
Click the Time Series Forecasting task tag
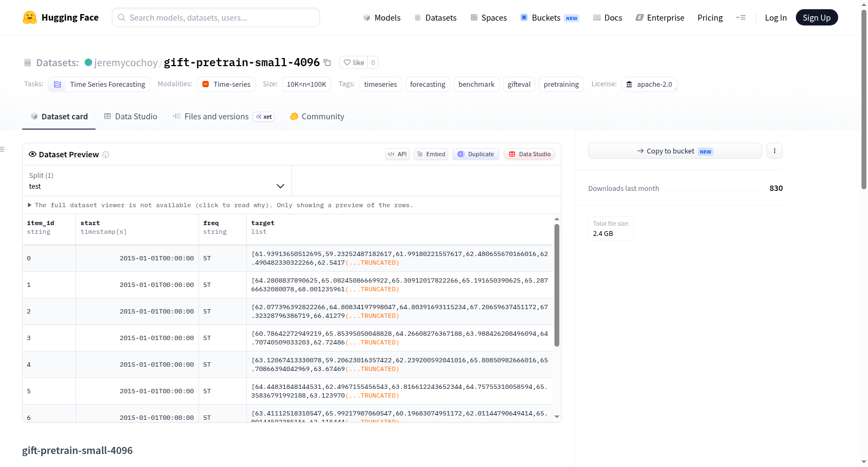coord(99,84)
